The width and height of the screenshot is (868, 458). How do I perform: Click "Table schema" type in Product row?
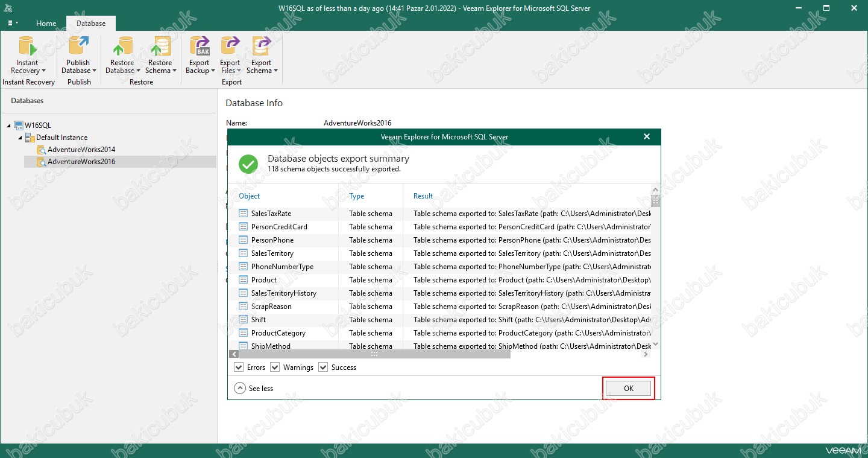pos(371,280)
